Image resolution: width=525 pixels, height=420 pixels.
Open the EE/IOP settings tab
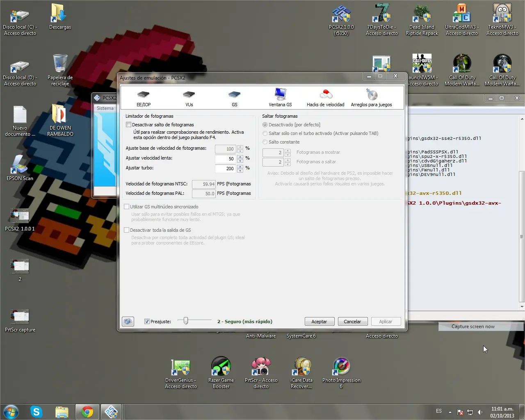144,98
